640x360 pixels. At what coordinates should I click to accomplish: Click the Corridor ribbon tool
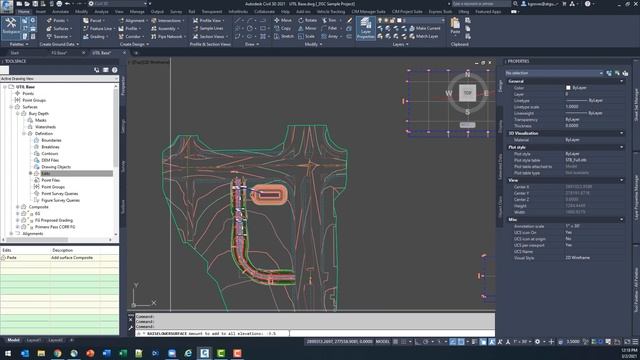click(131, 37)
